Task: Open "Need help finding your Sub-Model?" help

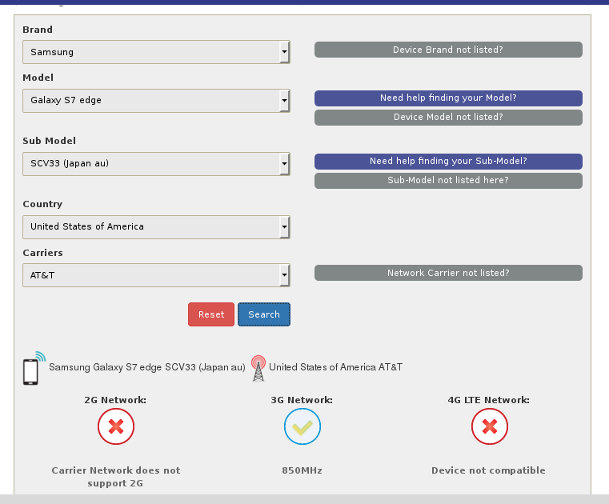Action: (x=448, y=161)
